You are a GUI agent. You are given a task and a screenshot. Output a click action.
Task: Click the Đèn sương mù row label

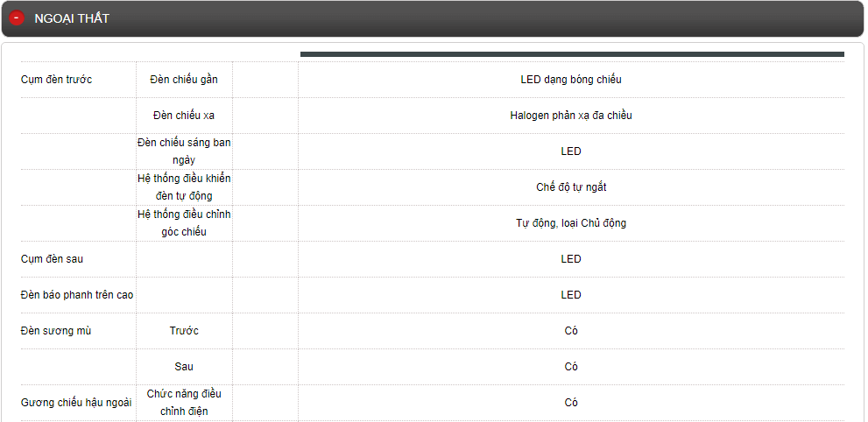coord(55,331)
